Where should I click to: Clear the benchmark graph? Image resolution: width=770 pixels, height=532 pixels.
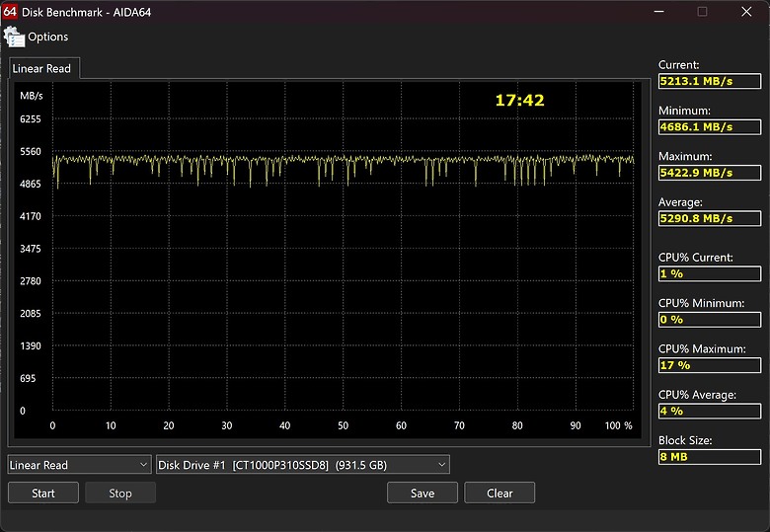pyautogui.click(x=500, y=494)
